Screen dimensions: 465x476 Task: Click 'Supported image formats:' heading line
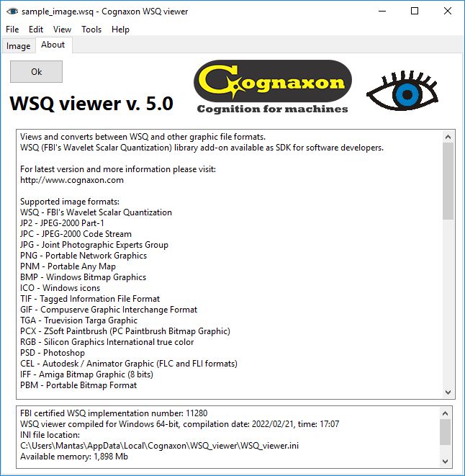point(70,202)
